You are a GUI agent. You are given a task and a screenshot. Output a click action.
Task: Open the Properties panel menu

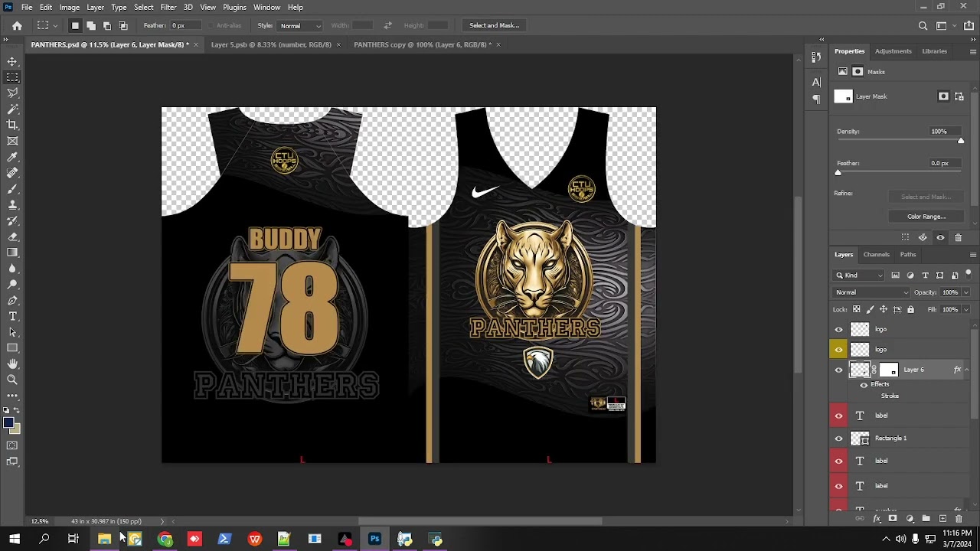click(x=972, y=51)
